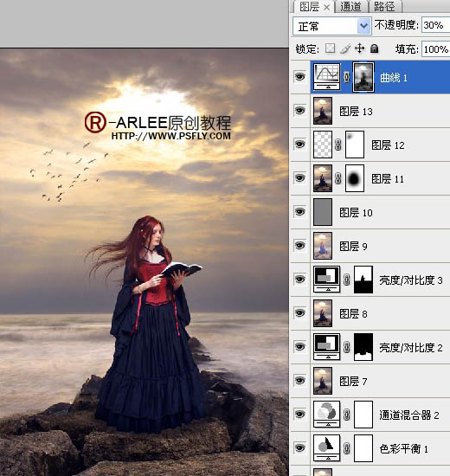Click the layer name 图层 7
450x476 pixels.
click(353, 381)
